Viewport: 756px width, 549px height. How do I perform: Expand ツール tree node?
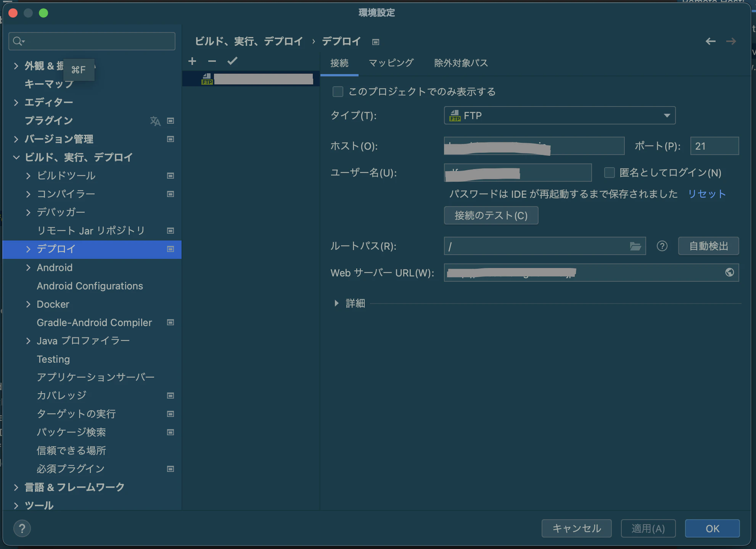coord(16,506)
